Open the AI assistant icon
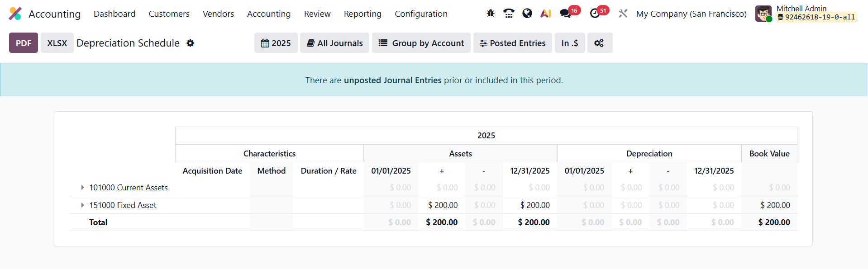The width and height of the screenshot is (868, 269). 546,14
